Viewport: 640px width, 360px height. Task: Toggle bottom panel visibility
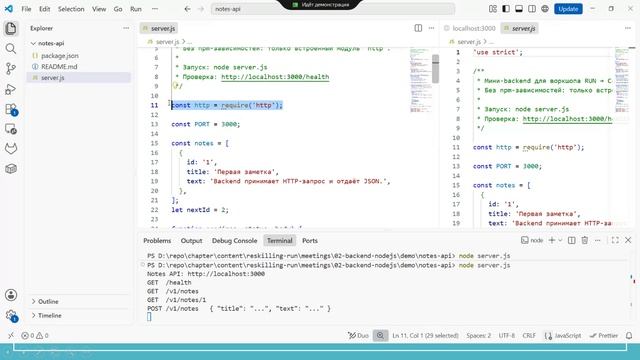(519, 9)
